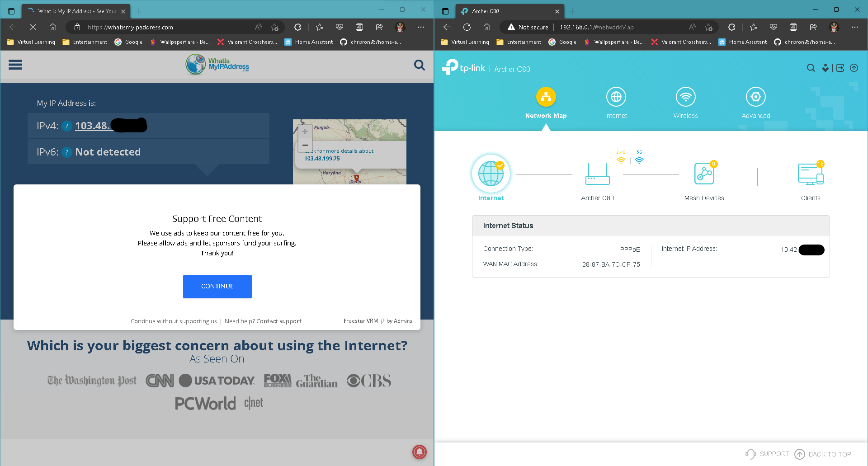Open Favorites list in left browser window
868x466 pixels.
click(320, 27)
